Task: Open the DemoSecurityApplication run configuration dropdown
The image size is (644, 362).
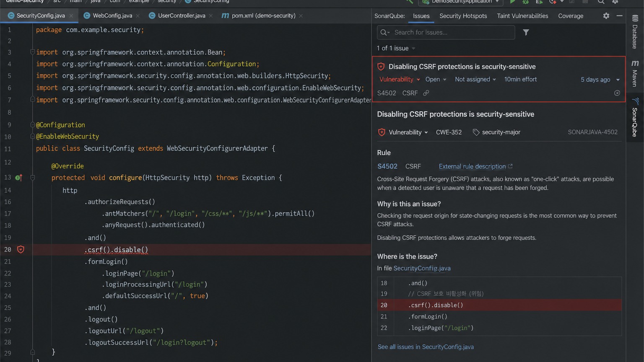Action: tap(461, 2)
